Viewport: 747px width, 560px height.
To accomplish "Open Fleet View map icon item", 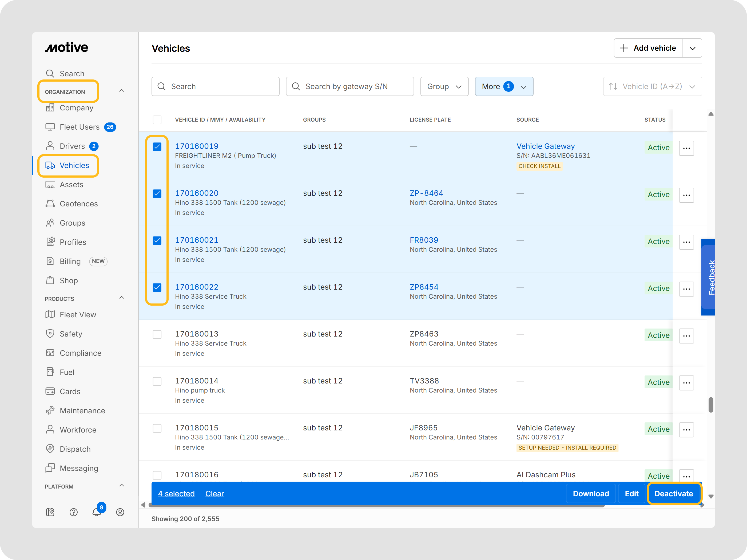I will coord(78,315).
